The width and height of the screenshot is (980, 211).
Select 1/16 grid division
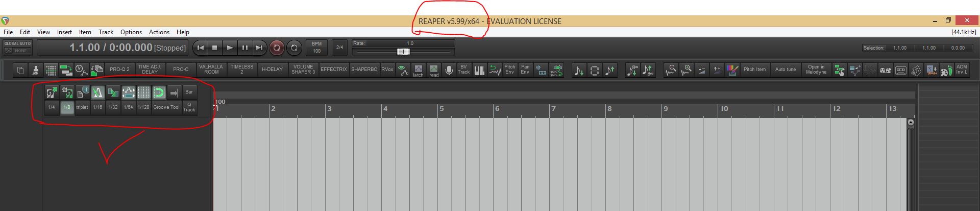(x=97, y=107)
